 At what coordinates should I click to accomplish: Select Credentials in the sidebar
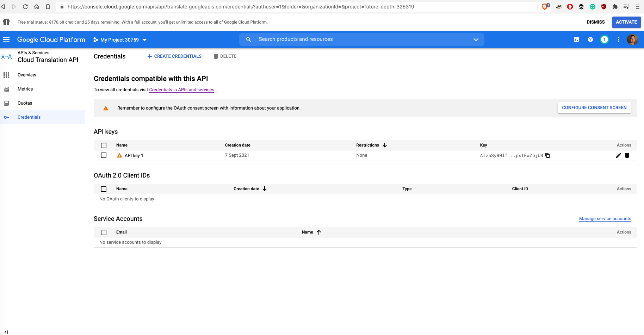pos(42,117)
